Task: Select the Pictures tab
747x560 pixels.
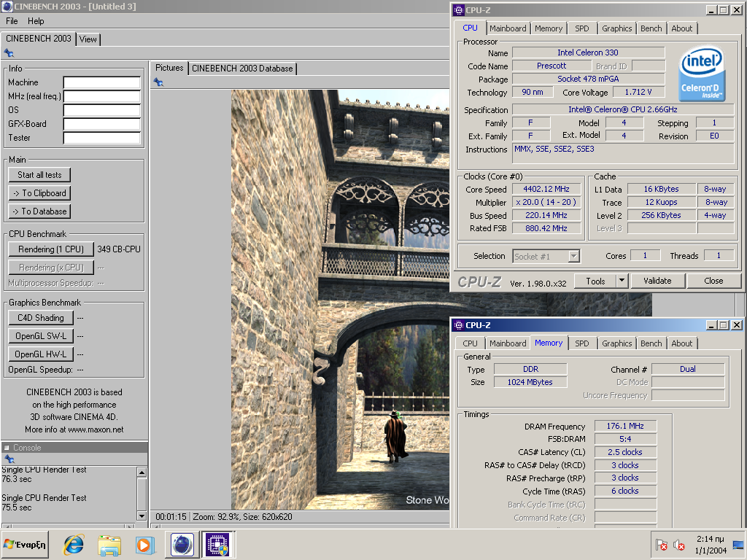Action: [169, 68]
